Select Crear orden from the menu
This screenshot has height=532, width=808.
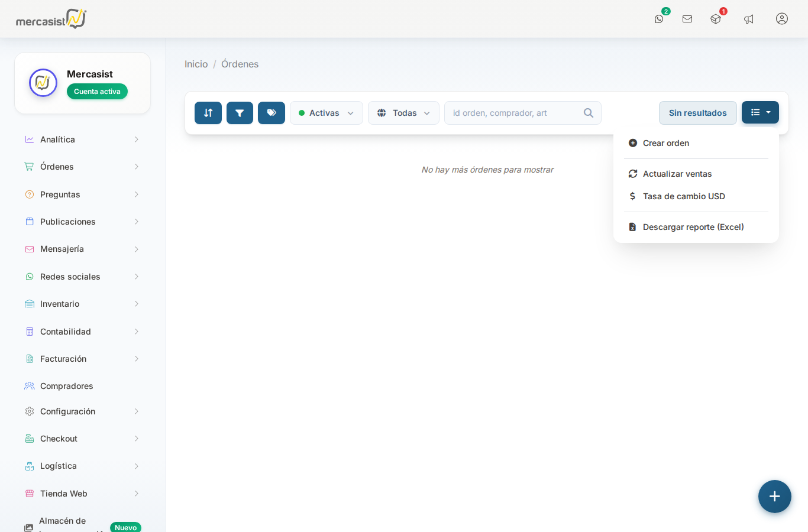[x=666, y=143]
